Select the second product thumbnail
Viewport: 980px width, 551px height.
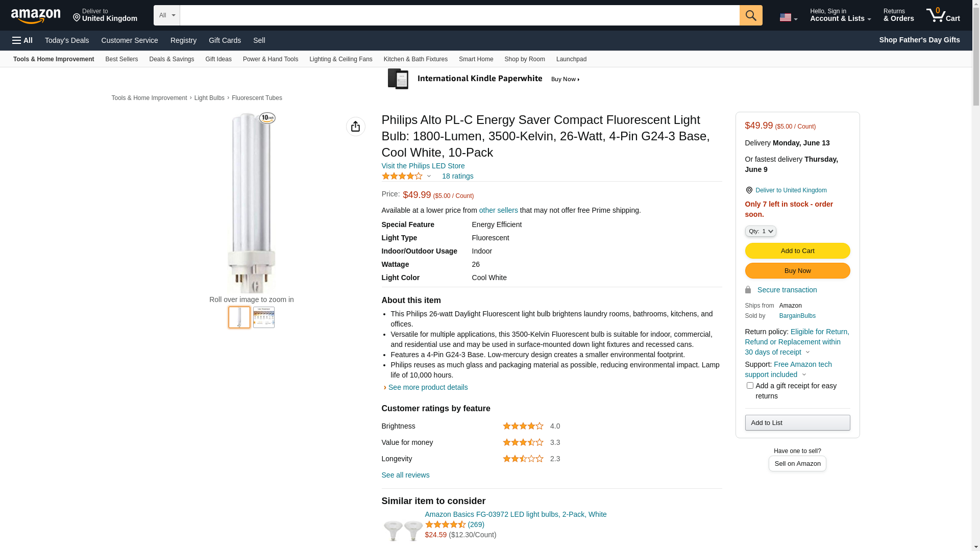263,317
